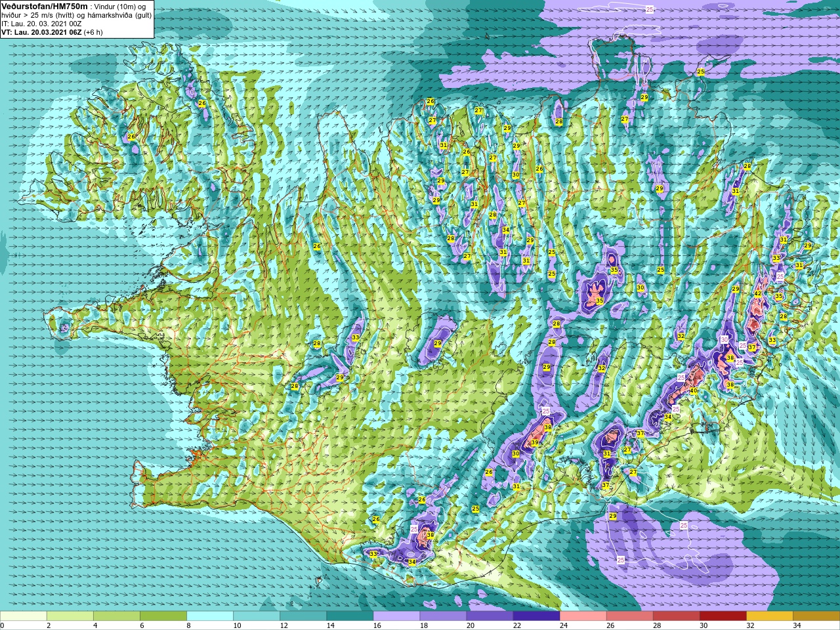This screenshot has width=840, height=630.
Task: Click legend scale number 16 under color bar
Action: coord(377,625)
